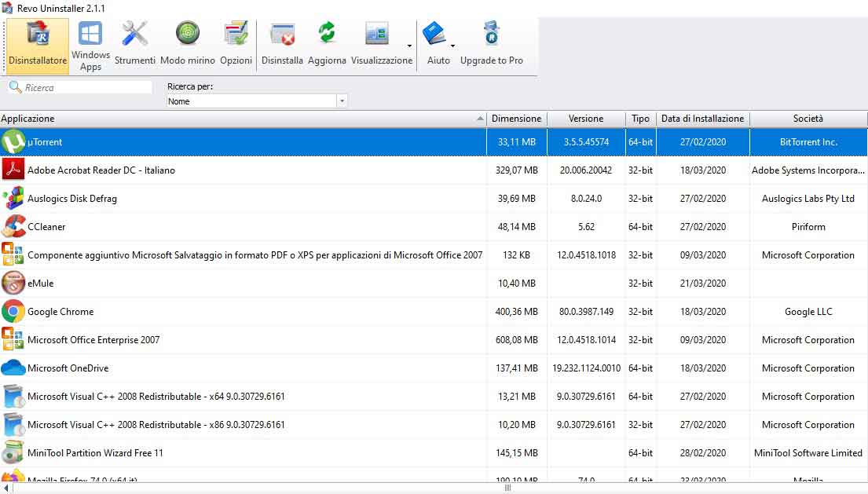
Task: Expand the Aiuto dropdown arrow
Action: point(452,46)
